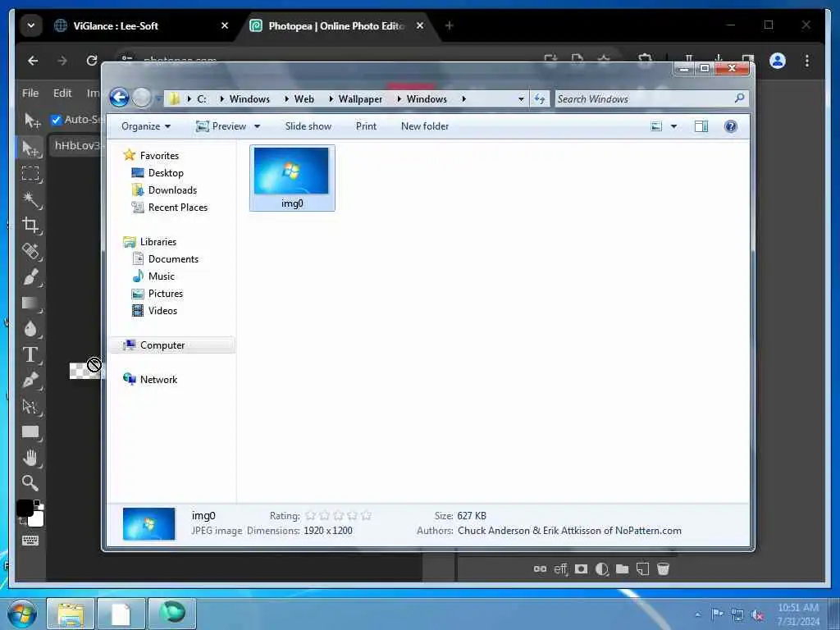Select the Pen tool in Photopea

point(31,381)
